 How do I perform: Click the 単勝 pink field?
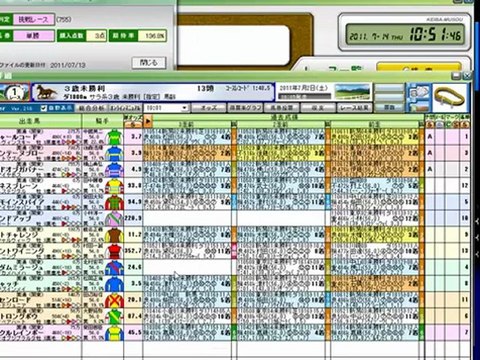[34, 36]
